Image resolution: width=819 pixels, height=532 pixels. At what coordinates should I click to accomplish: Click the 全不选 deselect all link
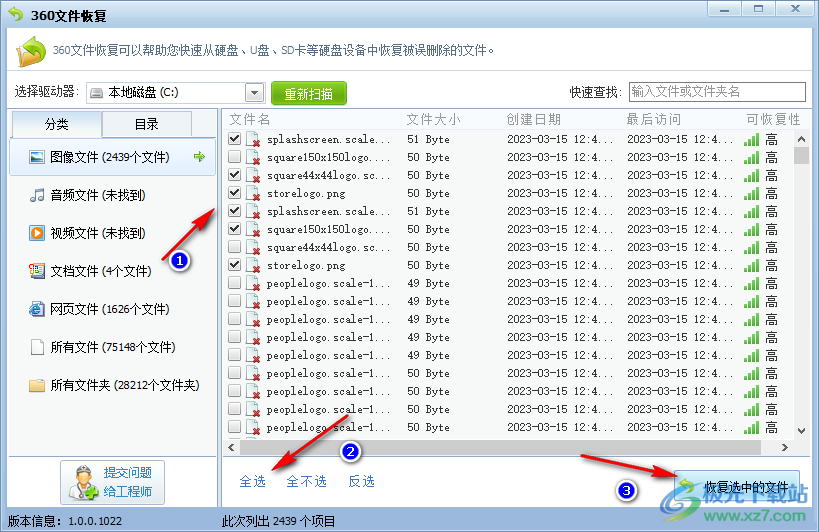click(x=307, y=481)
